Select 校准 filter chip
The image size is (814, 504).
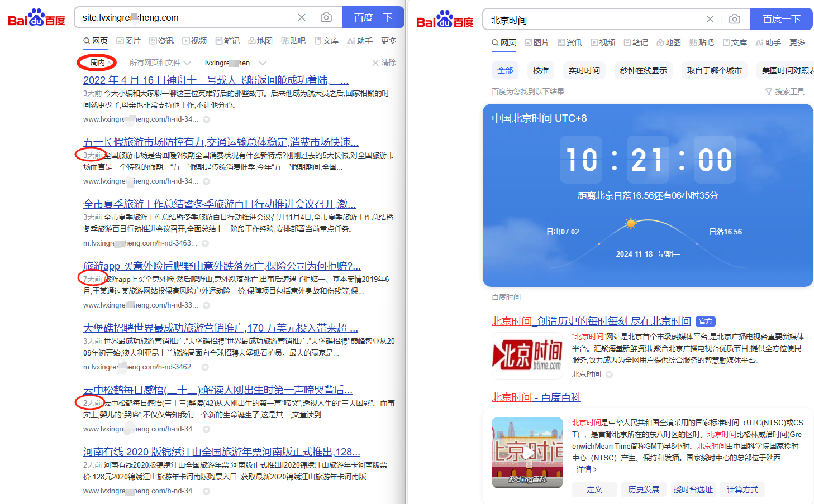tap(541, 70)
